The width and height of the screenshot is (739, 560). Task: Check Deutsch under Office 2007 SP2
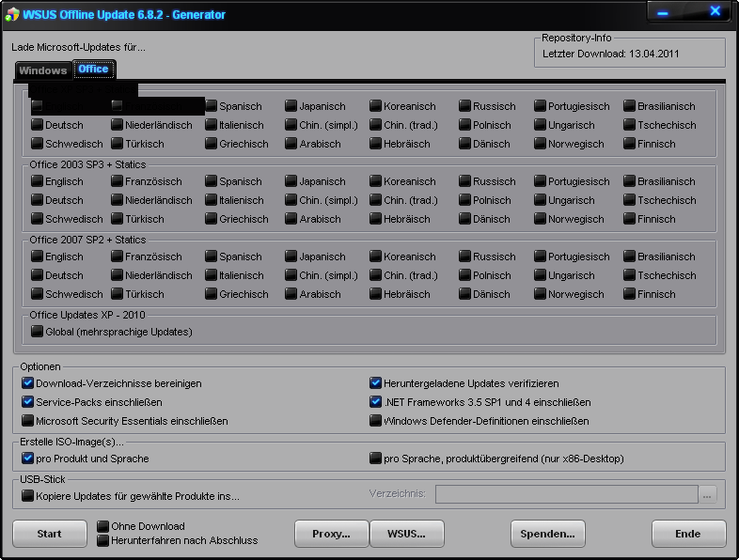point(38,275)
